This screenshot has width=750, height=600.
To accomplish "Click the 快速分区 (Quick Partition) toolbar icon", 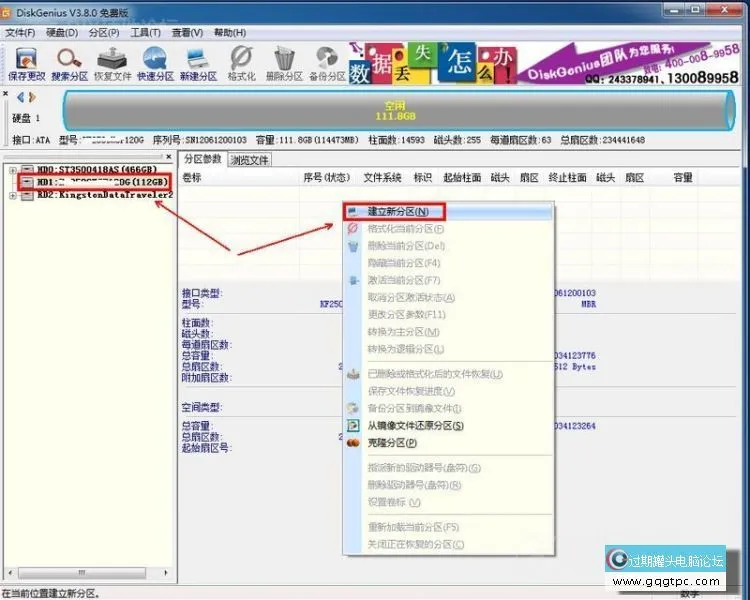I will click(154, 60).
